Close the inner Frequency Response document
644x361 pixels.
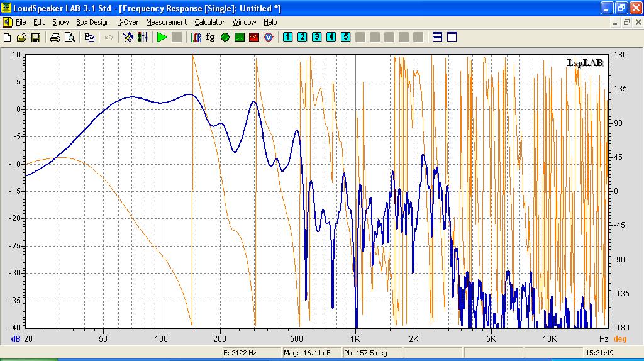[638, 22]
